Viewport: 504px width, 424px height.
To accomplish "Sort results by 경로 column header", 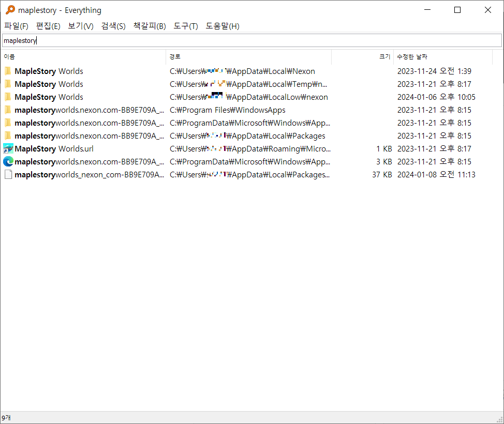I will [248, 56].
